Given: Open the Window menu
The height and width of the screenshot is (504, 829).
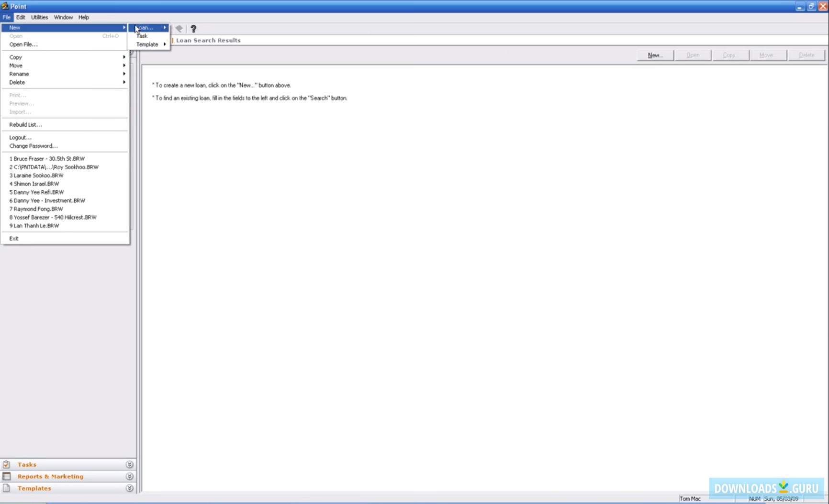Looking at the screenshot, I should (x=63, y=17).
